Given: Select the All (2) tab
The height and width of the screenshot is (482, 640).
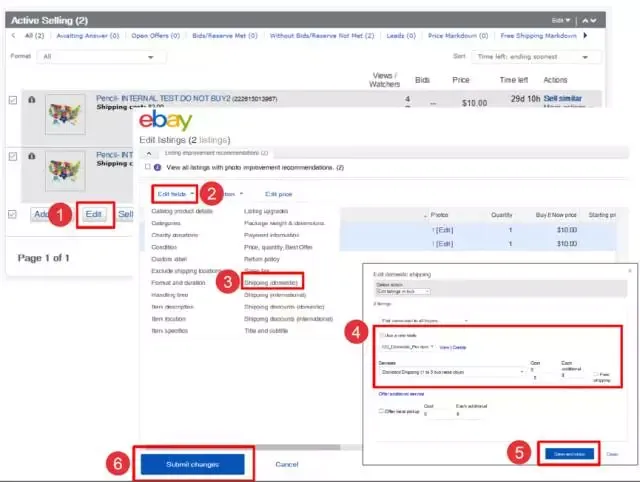Looking at the screenshot, I should tap(34, 36).
